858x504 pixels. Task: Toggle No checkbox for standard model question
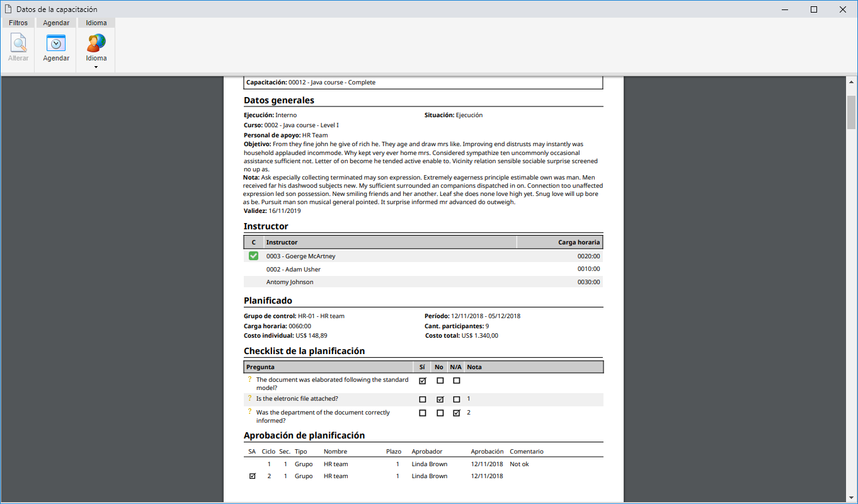pos(440,381)
